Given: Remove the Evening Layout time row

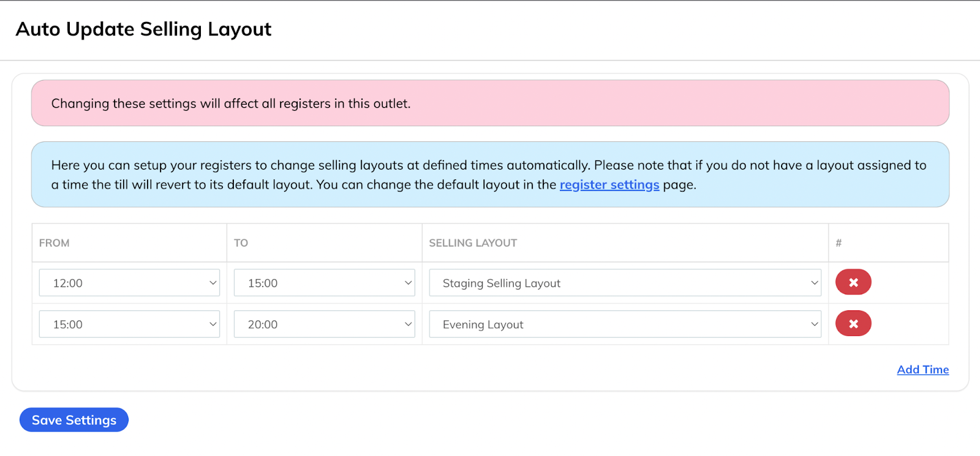Looking at the screenshot, I should point(853,324).
